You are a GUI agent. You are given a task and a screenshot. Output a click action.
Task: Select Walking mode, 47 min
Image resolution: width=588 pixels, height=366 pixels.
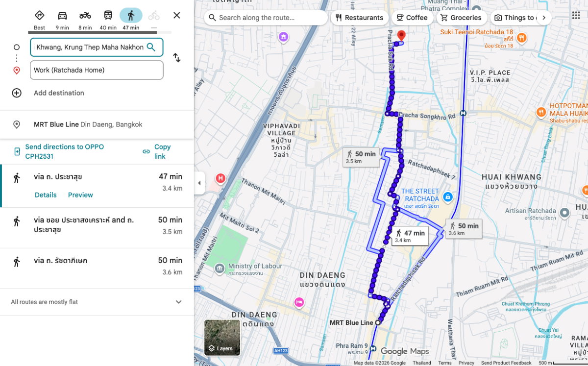[x=131, y=15]
